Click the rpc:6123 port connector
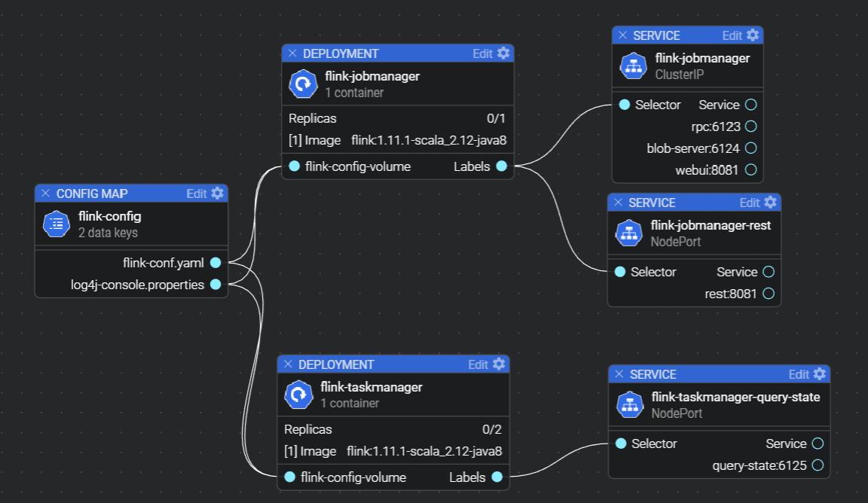The height and width of the screenshot is (503, 868). [751, 127]
